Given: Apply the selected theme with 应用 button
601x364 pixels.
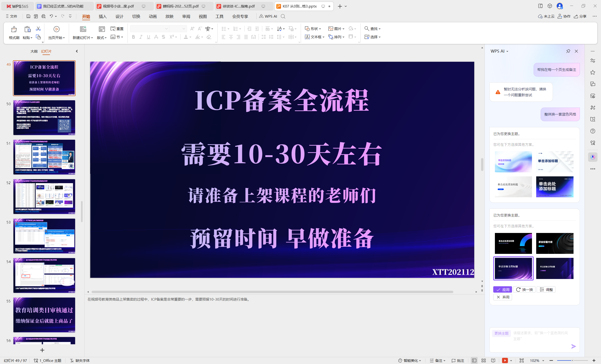Looking at the screenshot, I should tap(502, 290).
